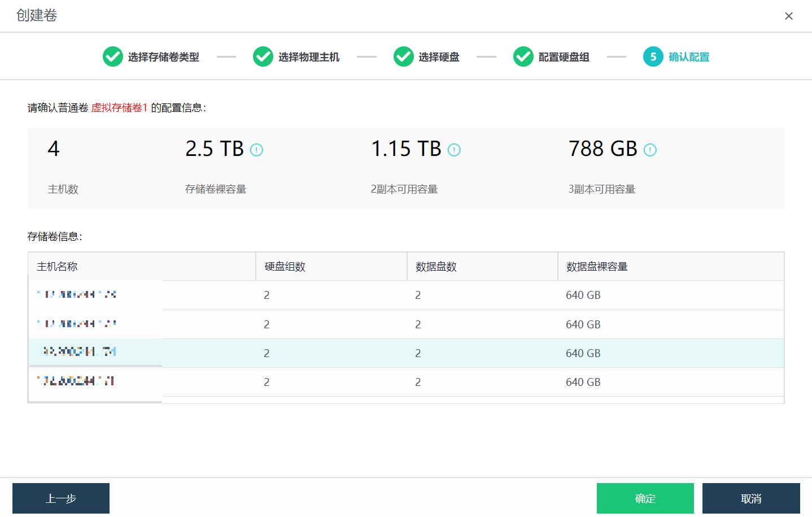
Task: Click the info icon next to 1.15 TB
Action: tap(454, 150)
